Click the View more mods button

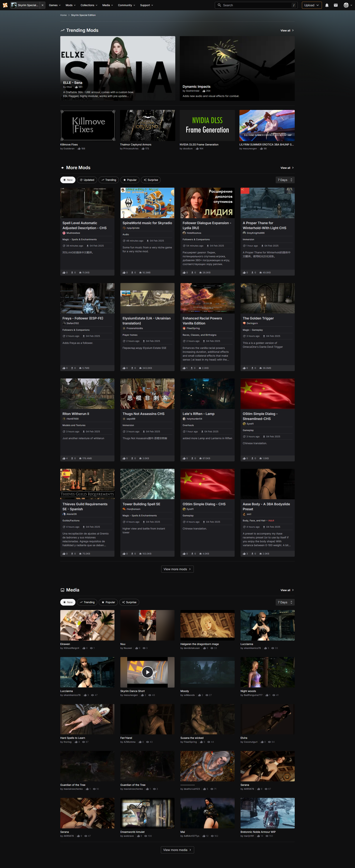tap(177, 569)
